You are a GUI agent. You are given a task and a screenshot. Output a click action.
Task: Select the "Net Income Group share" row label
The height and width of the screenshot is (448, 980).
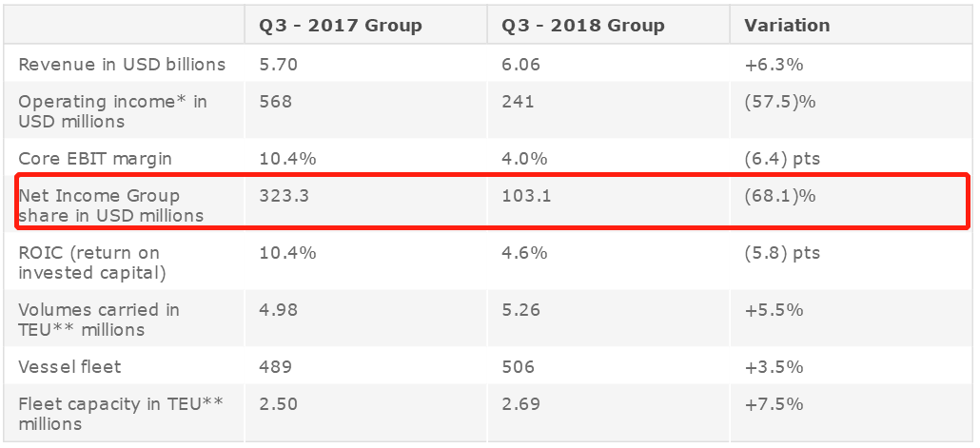(x=110, y=205)
